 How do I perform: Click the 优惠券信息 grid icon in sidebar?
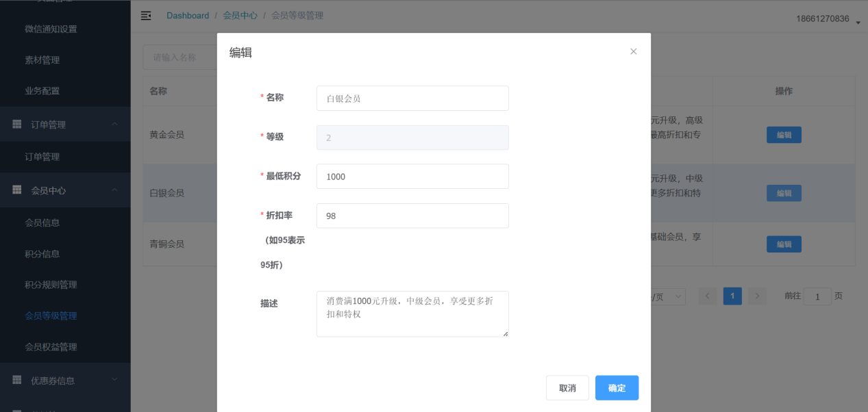tap(17, 380)
